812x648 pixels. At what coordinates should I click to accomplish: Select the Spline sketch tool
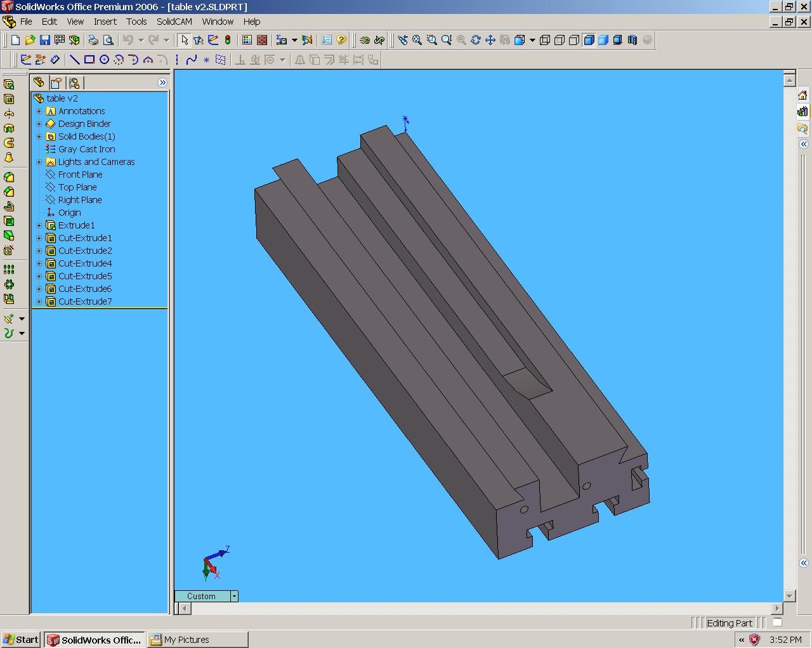192,60
